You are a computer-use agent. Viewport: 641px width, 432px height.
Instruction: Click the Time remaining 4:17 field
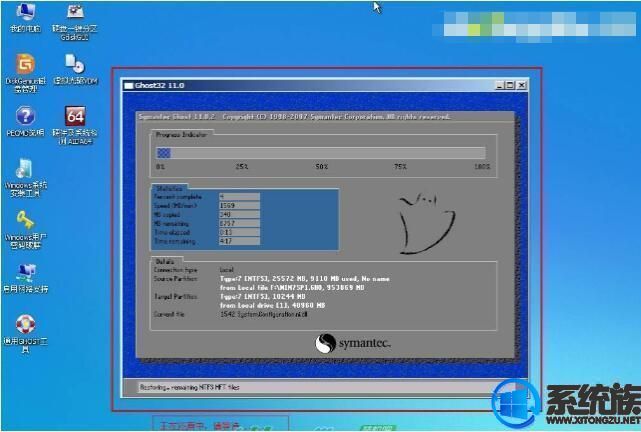[x=239, y=241]
